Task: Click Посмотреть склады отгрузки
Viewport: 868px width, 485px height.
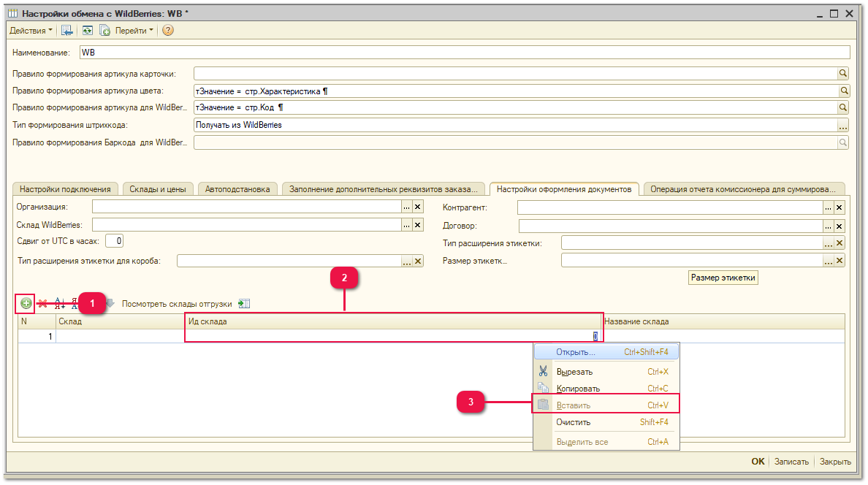Action: pos(177,304)
